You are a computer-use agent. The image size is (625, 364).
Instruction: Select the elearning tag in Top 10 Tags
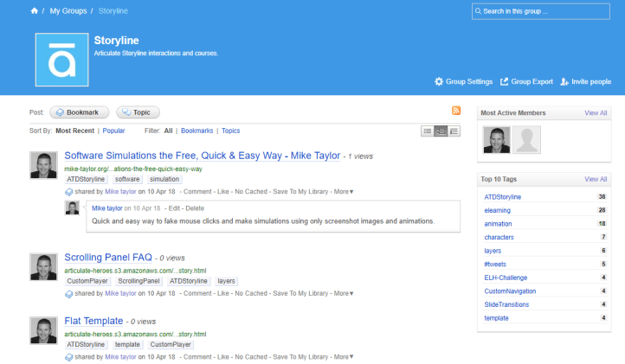(x=499, y=210)
